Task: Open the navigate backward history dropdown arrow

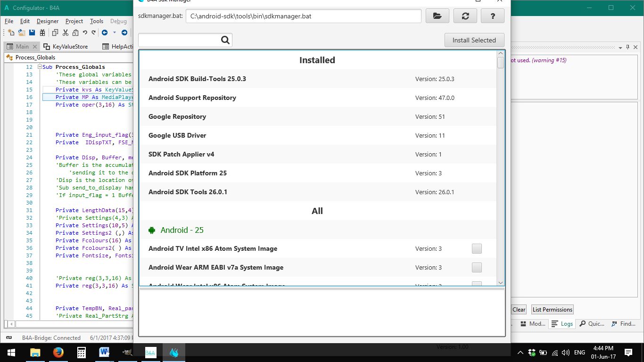Action: (x=114, y=33)
